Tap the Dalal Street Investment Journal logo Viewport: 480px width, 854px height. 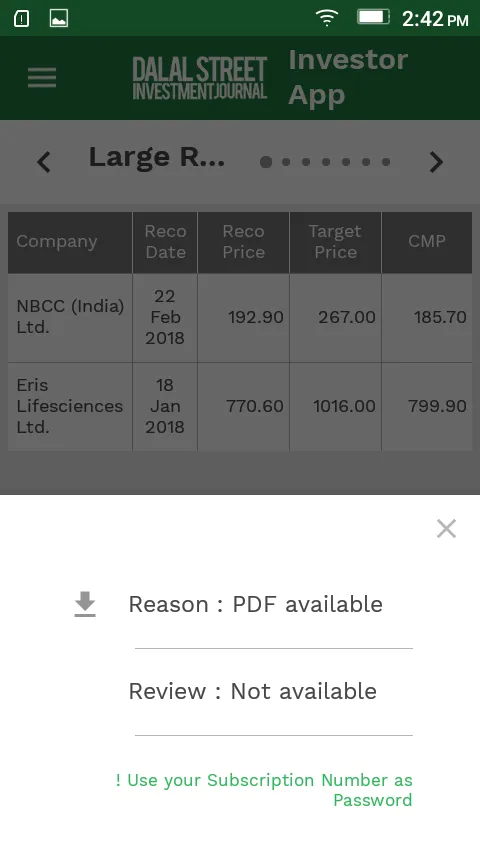pos(200,78)
